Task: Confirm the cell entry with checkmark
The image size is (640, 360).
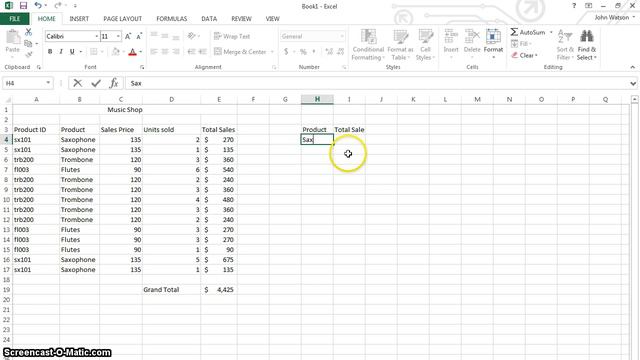Action: (96, 83)
